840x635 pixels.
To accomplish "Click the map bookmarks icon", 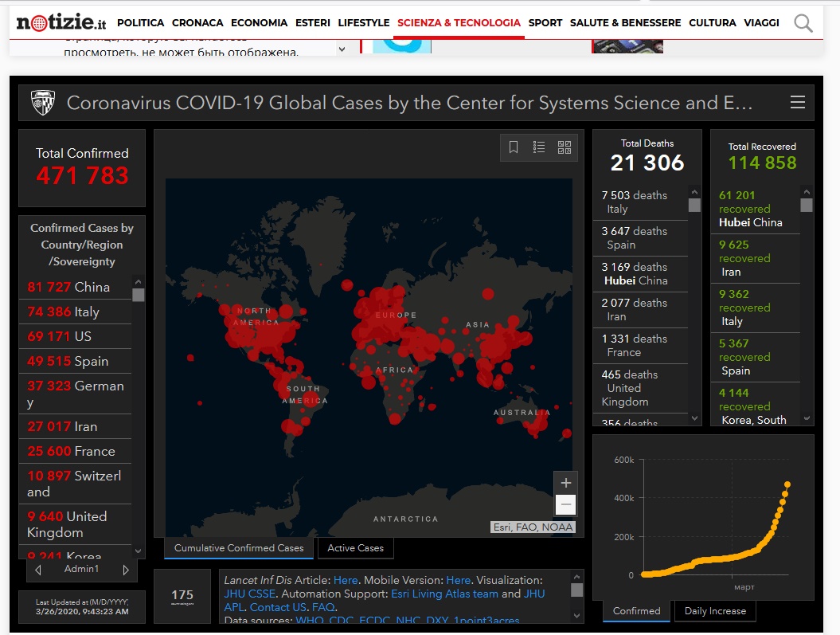I will pos(514,147).
